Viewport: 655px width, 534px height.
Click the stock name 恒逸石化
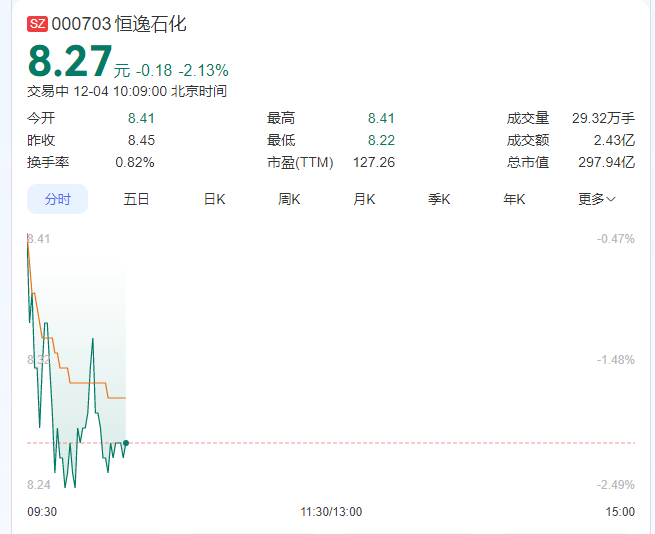[151, 24]
